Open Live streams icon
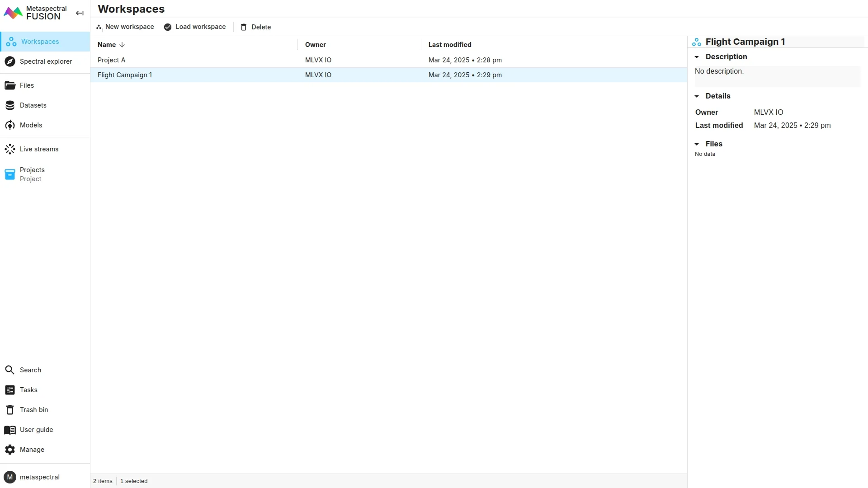868x488 pixels. [10, 149]
